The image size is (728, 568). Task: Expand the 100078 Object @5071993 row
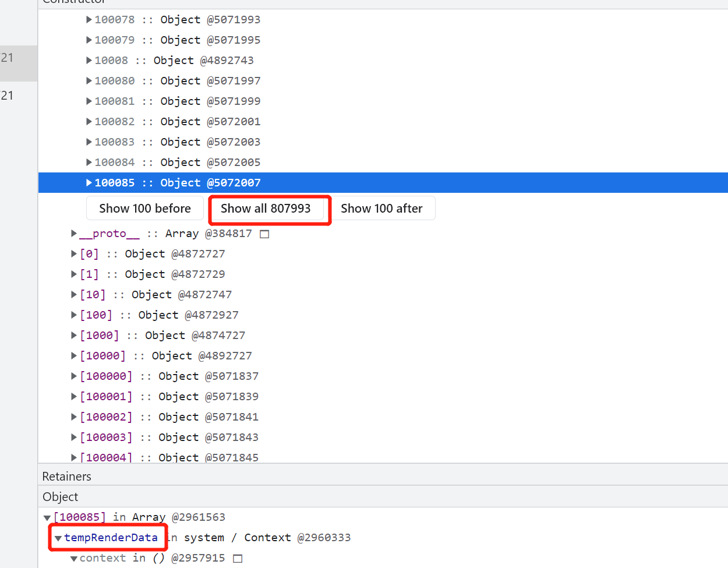click(89, 20)
